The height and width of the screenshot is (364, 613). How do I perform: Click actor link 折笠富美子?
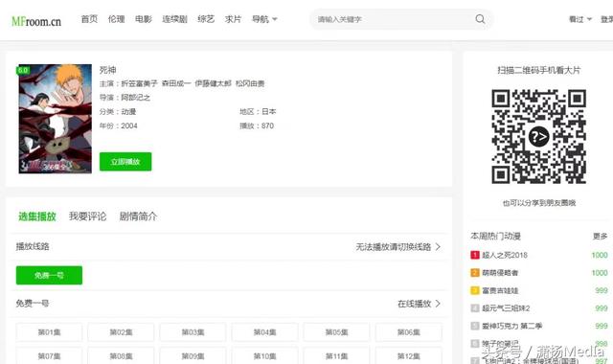click(139, 83)
